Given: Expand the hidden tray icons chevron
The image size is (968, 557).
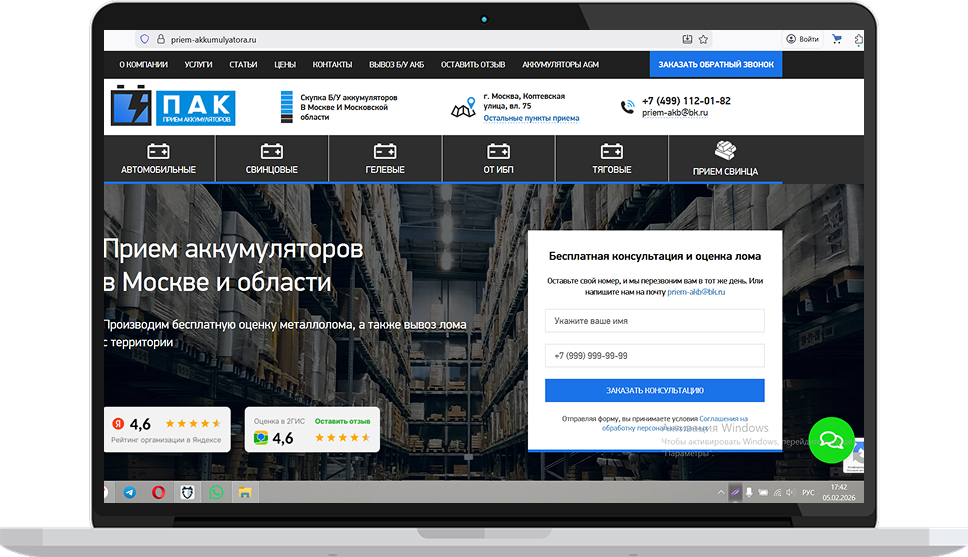Looking at the screenshot, I should (720, 492).
